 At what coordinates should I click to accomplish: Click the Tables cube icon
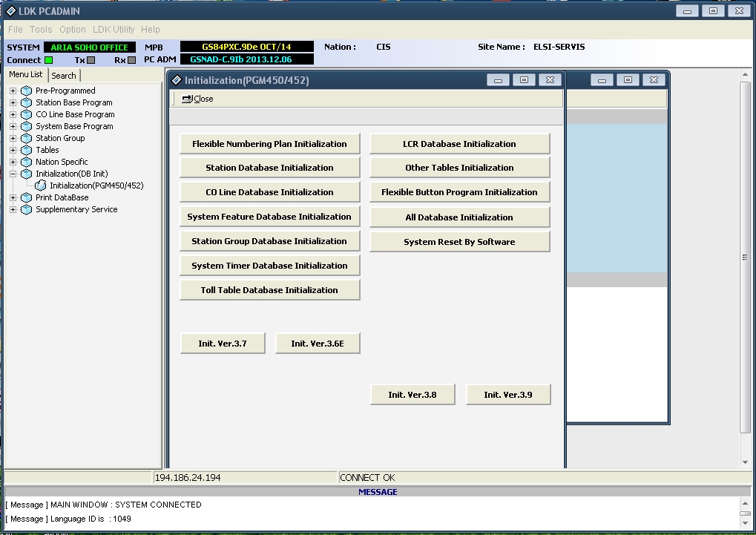(27, 150)
